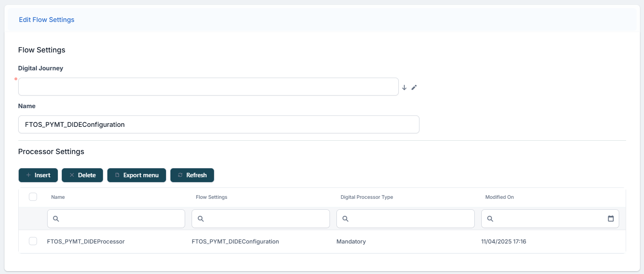Refresh the Processor Settings grid
This screenshot has height=274, width=644.
click(x=192, y=175)
